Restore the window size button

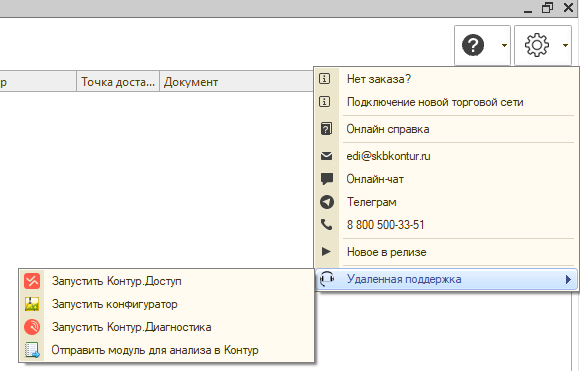click(x=547, y=7)
